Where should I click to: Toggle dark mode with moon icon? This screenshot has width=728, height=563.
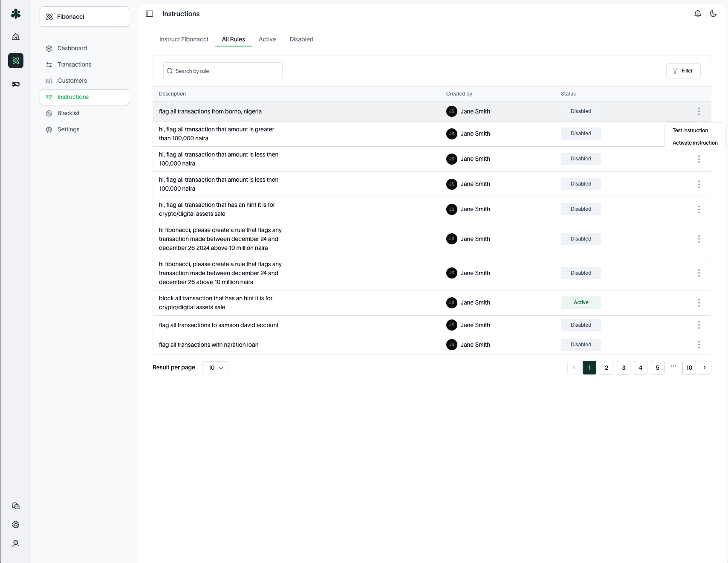(713, 14)
